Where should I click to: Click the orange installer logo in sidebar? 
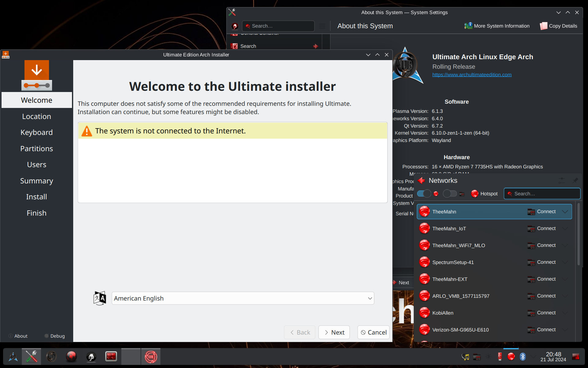pos(37,75)
